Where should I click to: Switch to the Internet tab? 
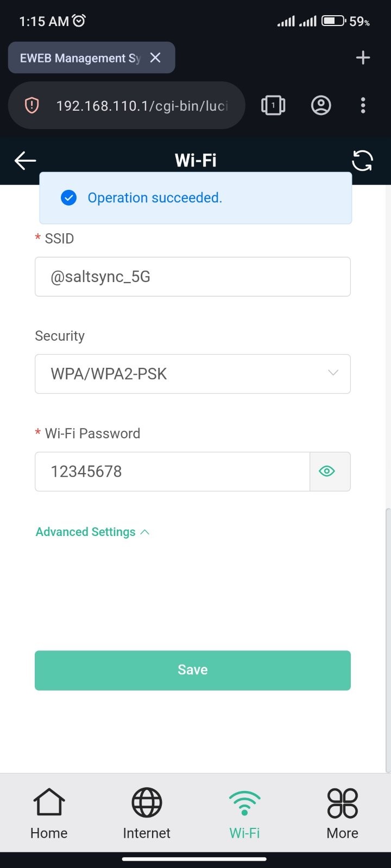point(147,813)
